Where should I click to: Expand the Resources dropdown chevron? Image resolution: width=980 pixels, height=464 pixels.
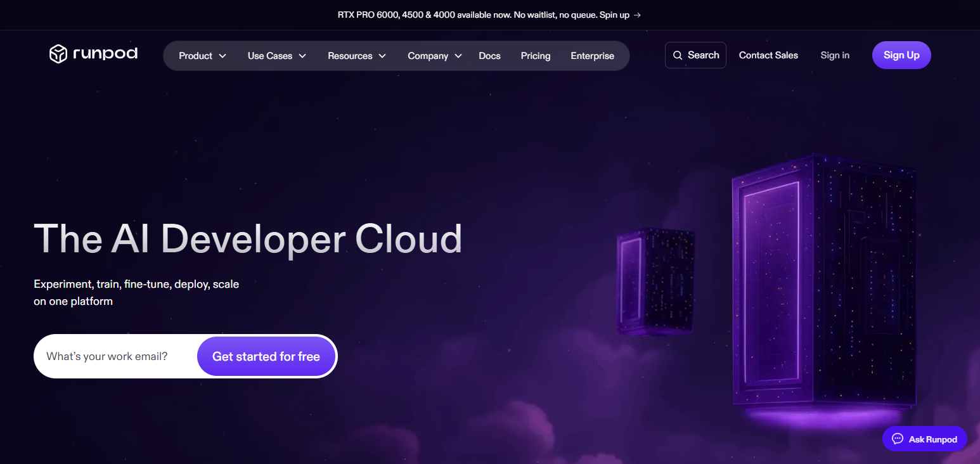(382, 56)
